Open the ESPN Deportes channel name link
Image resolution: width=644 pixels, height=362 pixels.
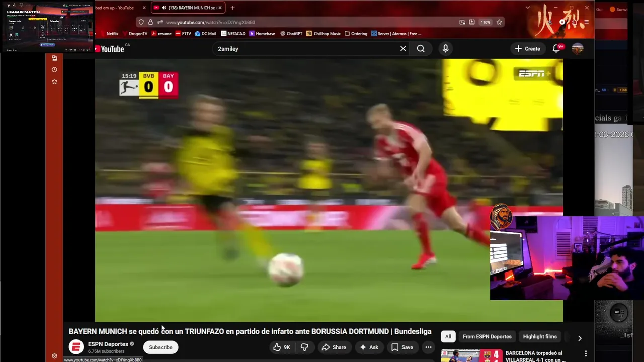tap(108, 344)
